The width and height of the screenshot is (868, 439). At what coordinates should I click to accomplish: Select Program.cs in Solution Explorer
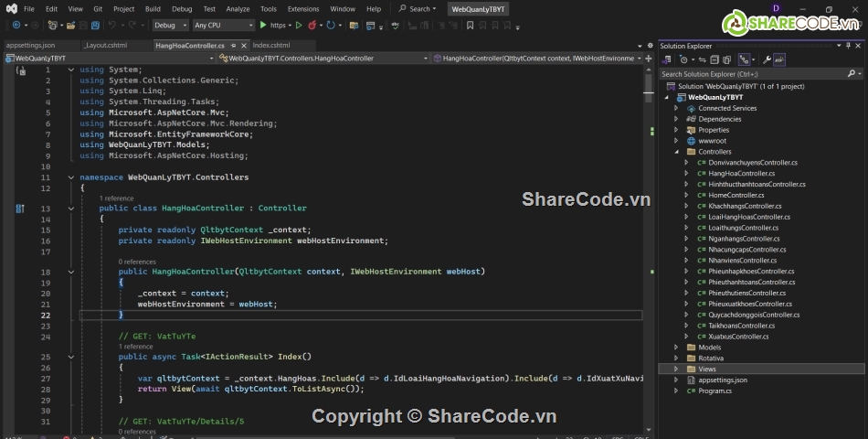[715, 391]
